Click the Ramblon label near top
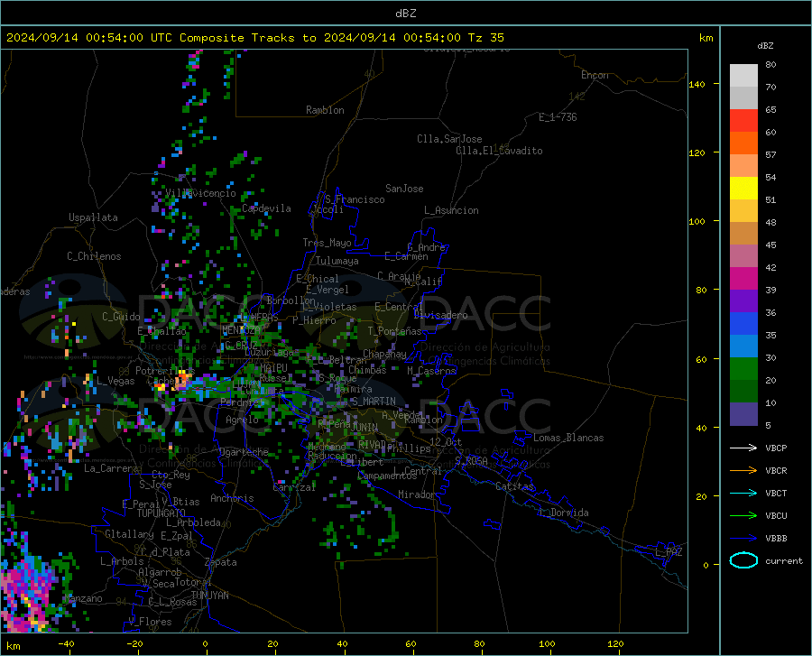Image resolution: width=812 pixels, height=656 pixels. [x=325, y=110]
